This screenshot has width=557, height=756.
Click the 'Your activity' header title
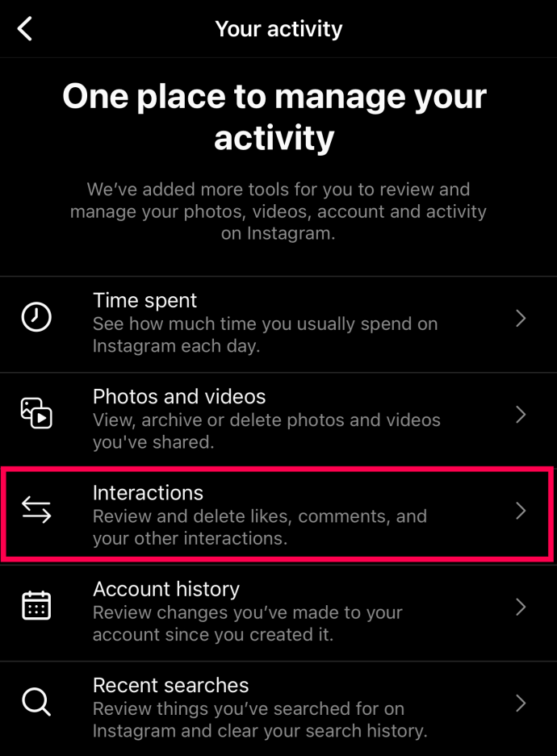pyautogui.click(x=278, y=29)
